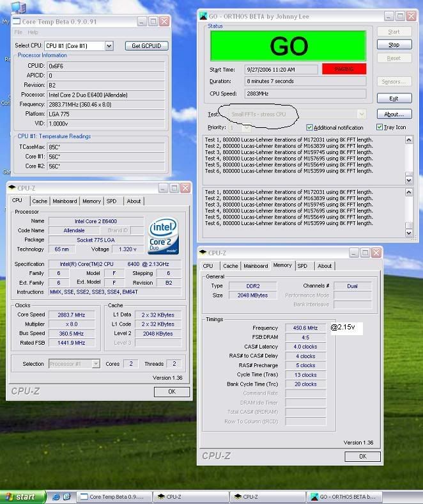The width and height of the screenshot is (423, 504).
Task: Click GO - ORTHOS BETA taskbar button
Action: pos(345,497)
